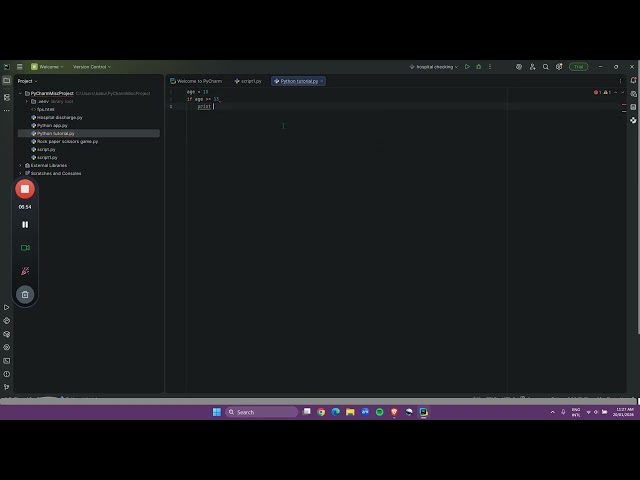Show the error count inspection widget

click(x=597, y=92)
